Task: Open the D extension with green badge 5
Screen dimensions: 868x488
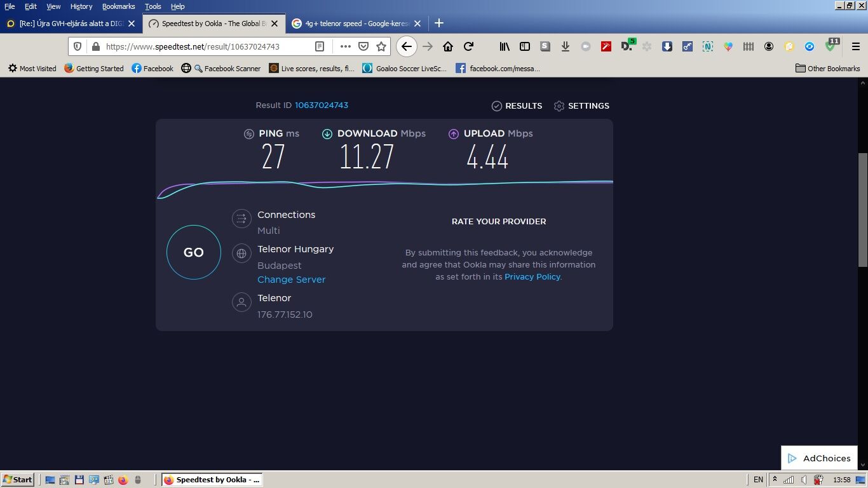Action: (x=628, y=45)
